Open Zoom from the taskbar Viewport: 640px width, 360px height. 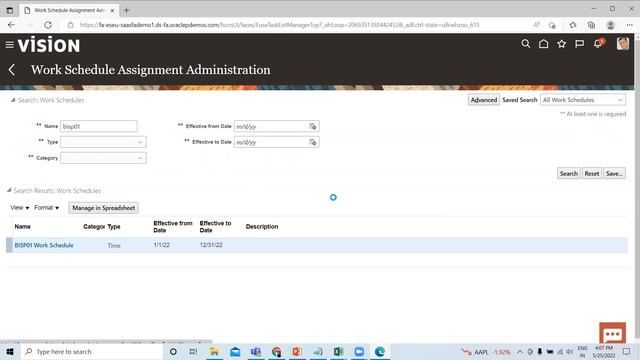point(359,351)
